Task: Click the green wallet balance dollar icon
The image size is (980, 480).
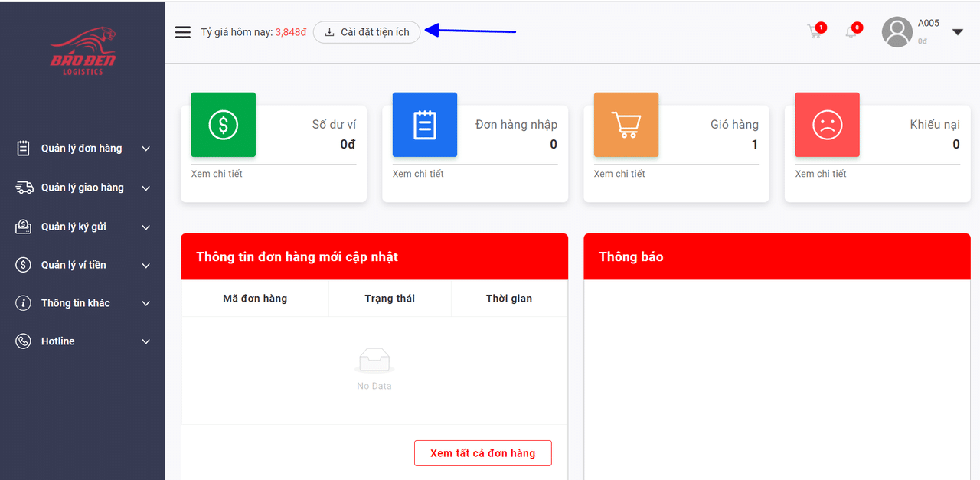Action: tap(223, 125)
